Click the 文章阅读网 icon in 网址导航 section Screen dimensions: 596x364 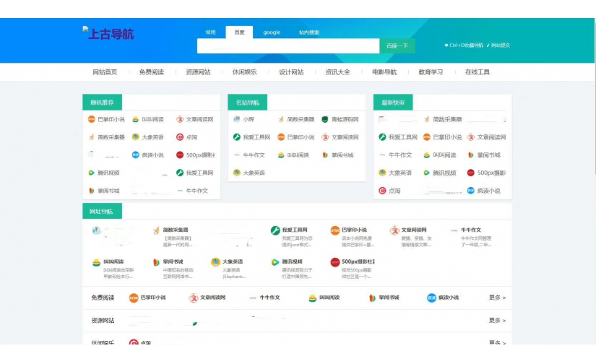click(394, 230)
